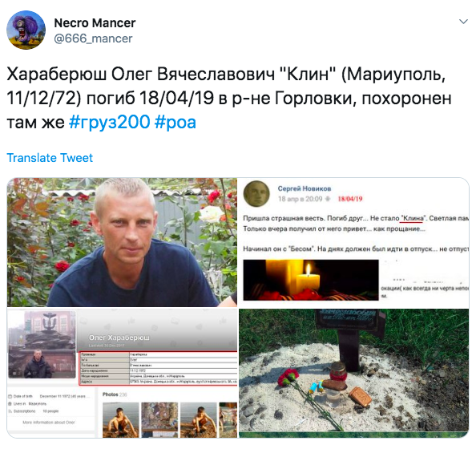The width and height of the screenshot is (476, 449).
Task: Click the red-bordered personal data table
Action: tap(158, 369)
